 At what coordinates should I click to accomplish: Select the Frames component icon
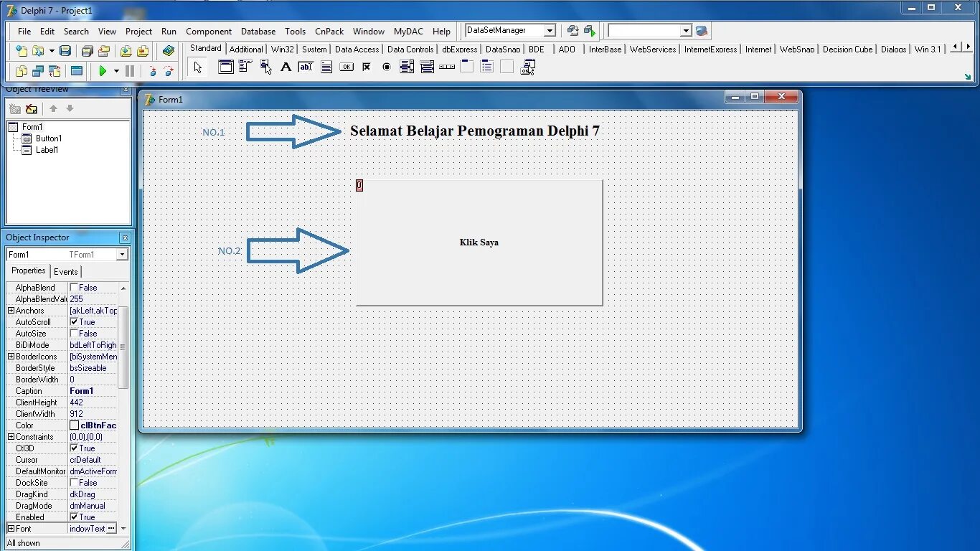(226, 67)
